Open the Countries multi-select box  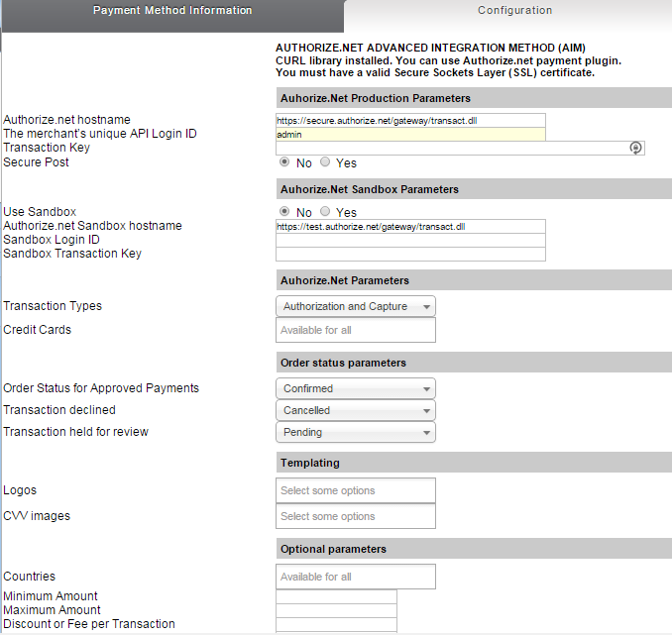356,577
